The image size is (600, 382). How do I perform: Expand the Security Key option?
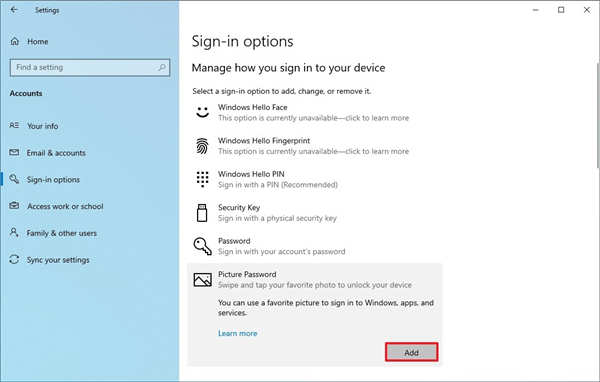314,213
